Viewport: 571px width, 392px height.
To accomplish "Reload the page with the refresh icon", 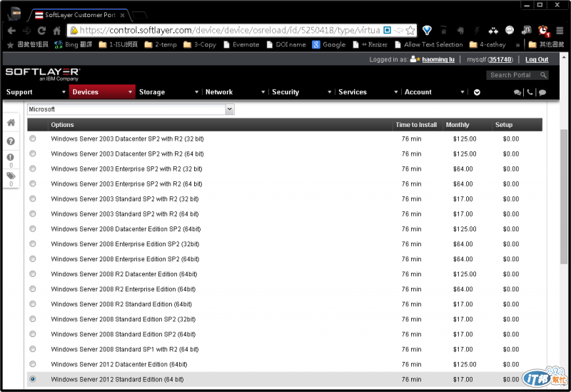I will (x=42, y=31).
